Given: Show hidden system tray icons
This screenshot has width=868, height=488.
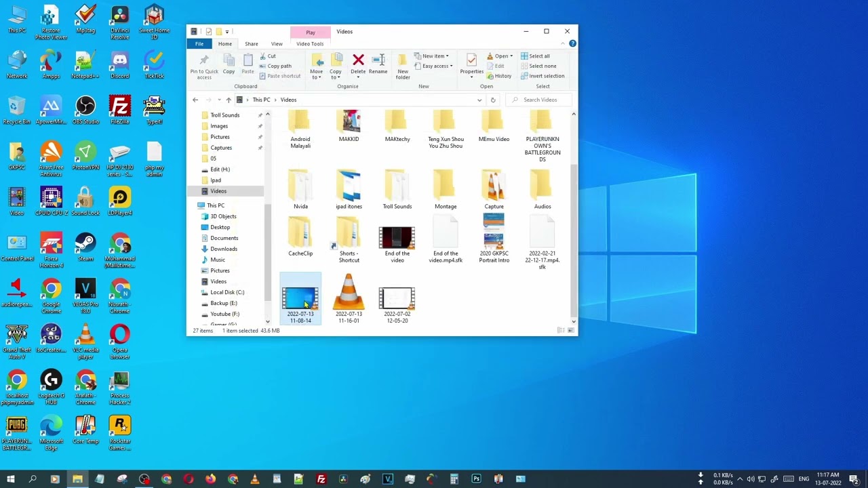Looking at the screenshot, I should 740,479.
